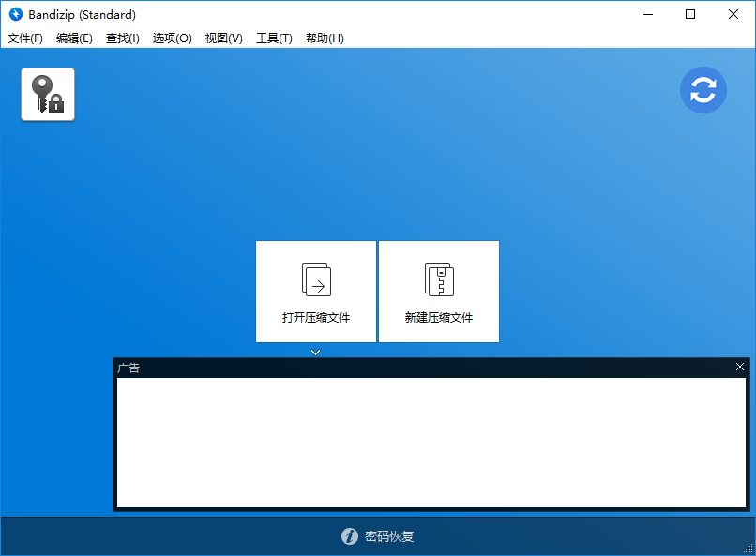
Task: Minimize the Bandizip window
Action: point(647,14)
